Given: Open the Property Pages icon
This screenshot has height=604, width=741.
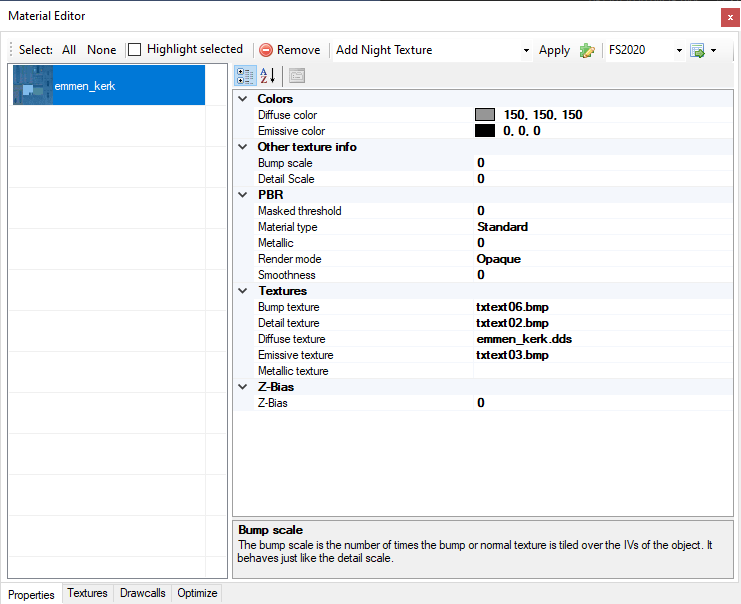Looking at the screenshot, I should click(x=297, y=75).
